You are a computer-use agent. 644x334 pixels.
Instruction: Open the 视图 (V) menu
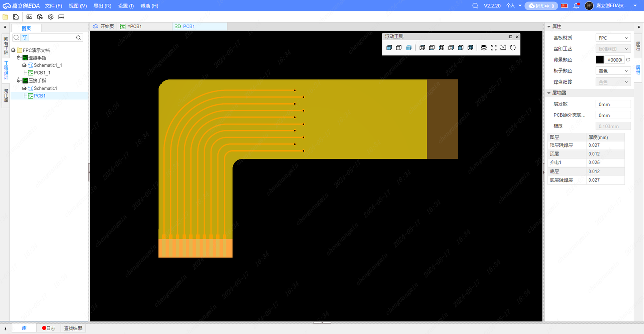pyautogui.click(x=77, y=6)
